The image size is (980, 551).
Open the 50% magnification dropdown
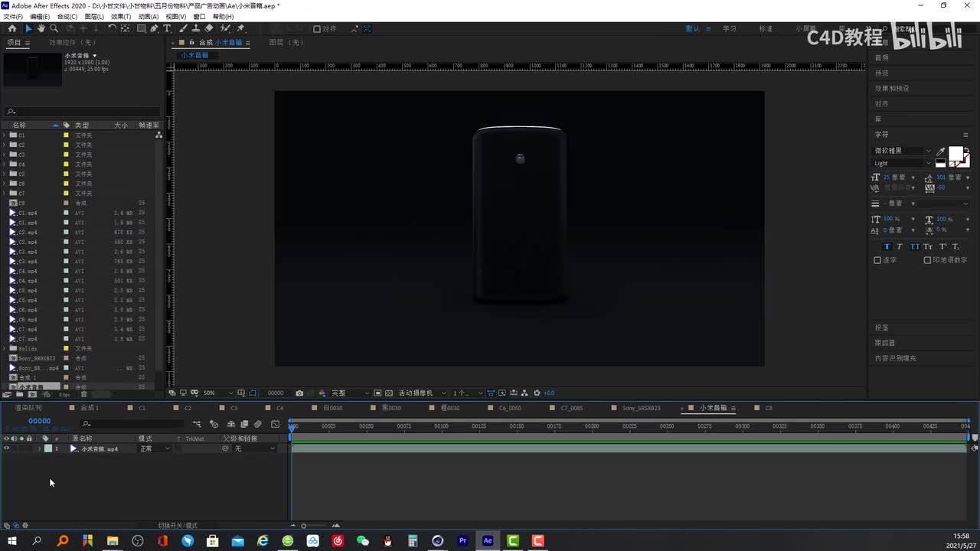click(218, 393)
